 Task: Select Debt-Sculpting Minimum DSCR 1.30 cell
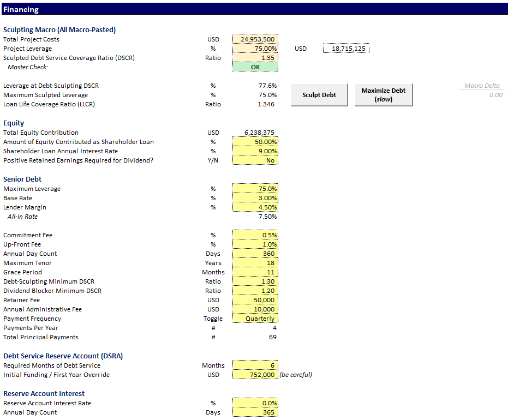point(255,281)
